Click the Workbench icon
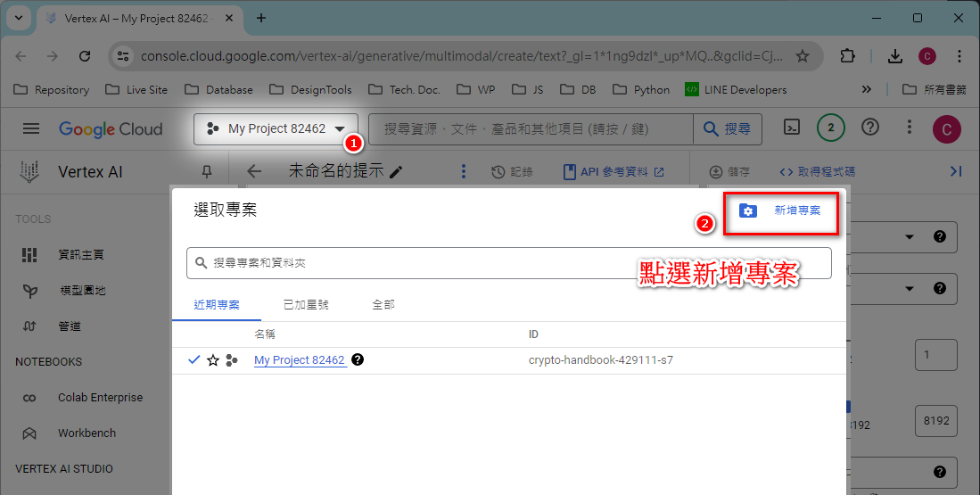980x495 pixels. click(29, 433)
